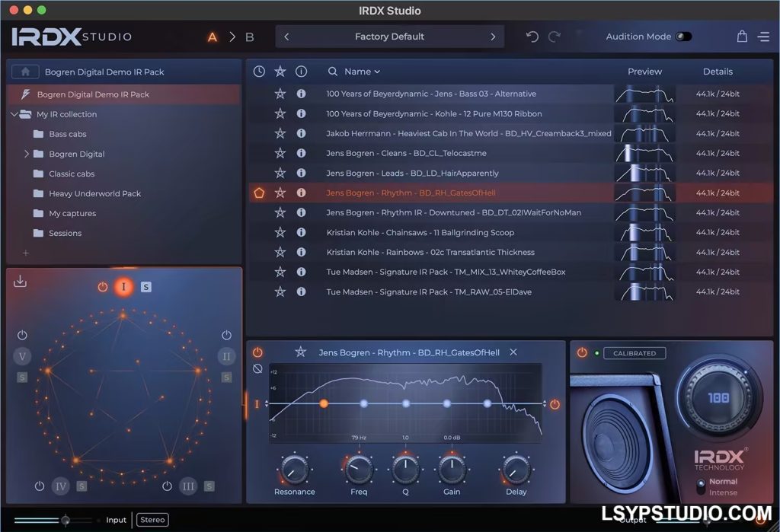Screen dimensions: 780x532
Task: Click the pentagon slot marker on GatesOfHell row
Action: tap(259, 193)
